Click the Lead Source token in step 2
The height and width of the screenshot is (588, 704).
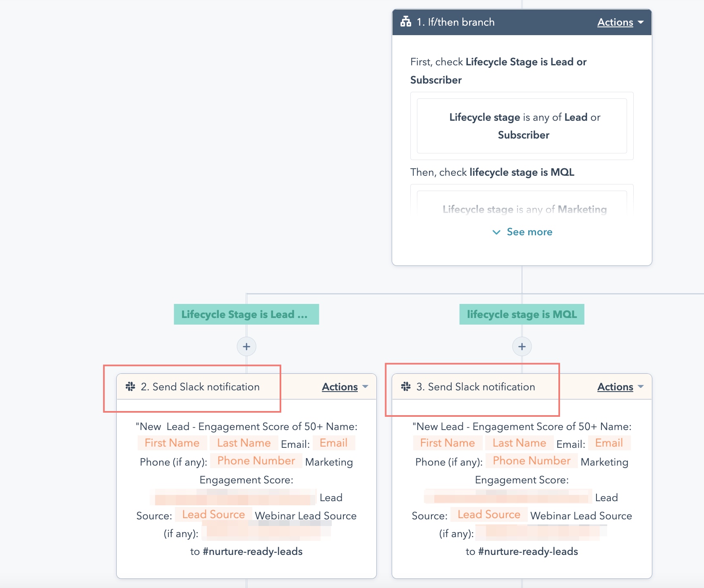(x=213, y=514)
